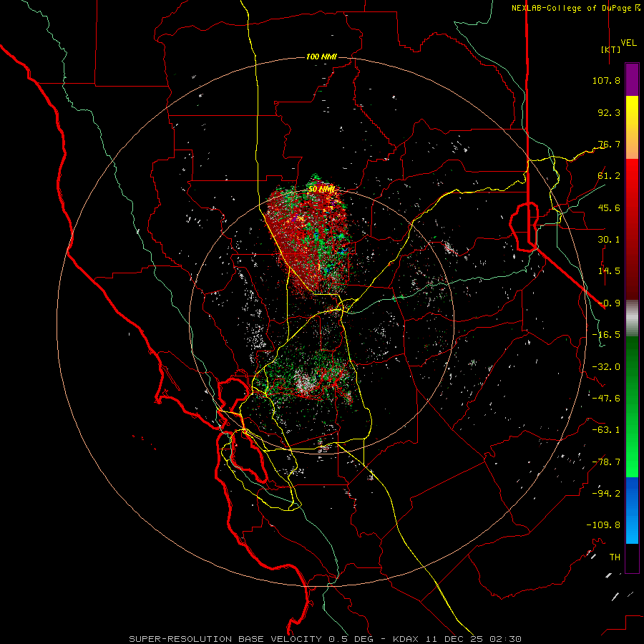Image resolution: width=644 pixels, height=644 pixels.
Task: Select the -109.8 velocity scale value
Action: tap(603, 525)
